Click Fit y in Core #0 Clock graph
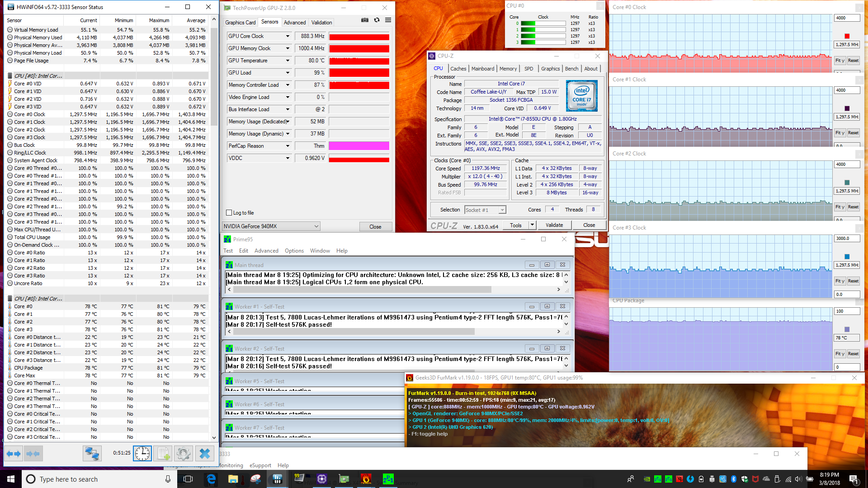The width and height of the screenshot is (868, 488). [840, 61]
